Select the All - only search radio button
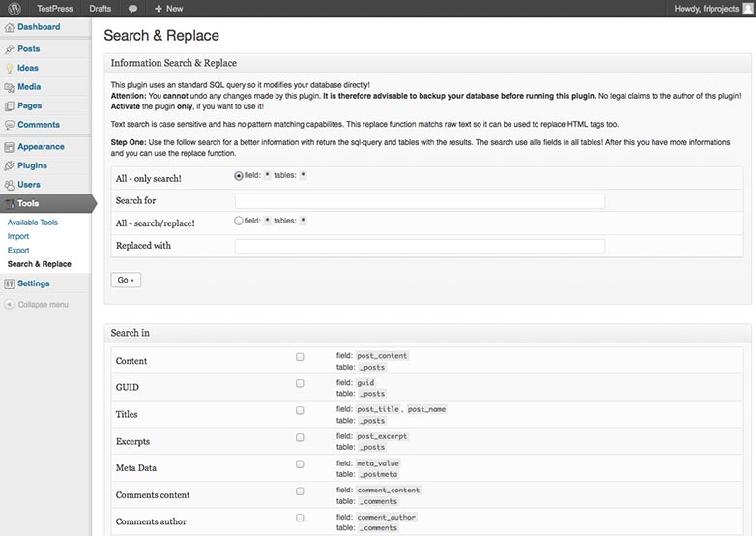The width and height of the screenshot is (756, 536). click(238, 176)
